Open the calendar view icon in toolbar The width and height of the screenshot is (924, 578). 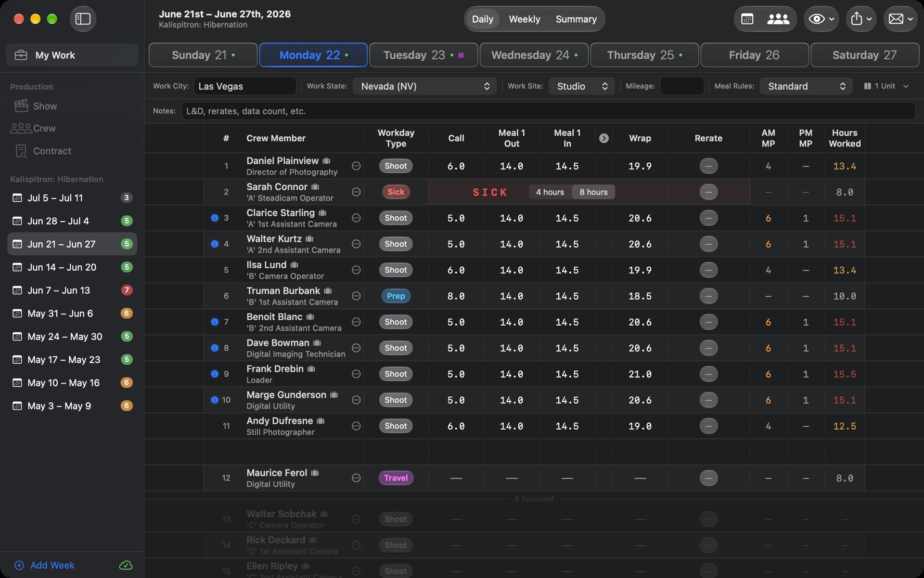[x=747, y=19]
